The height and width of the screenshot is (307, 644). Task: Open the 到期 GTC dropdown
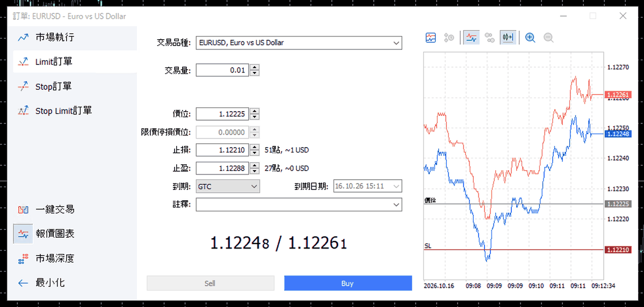pos(228,186)
